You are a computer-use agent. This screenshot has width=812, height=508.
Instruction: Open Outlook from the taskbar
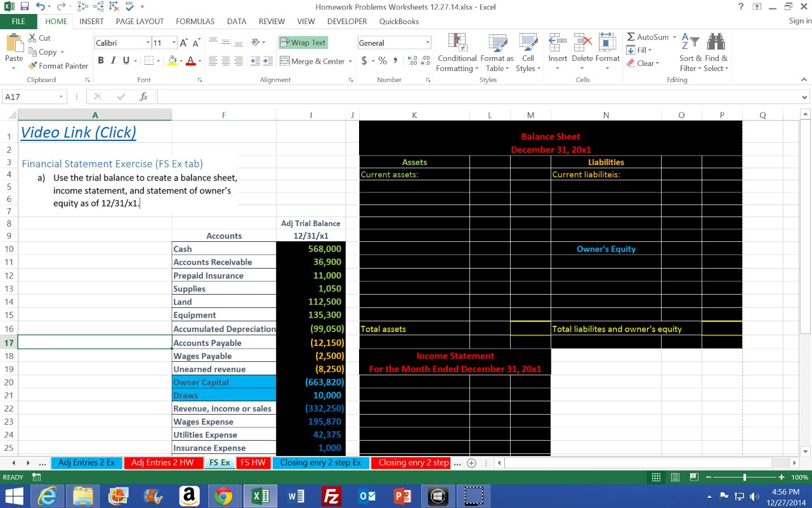coord(367,496)
